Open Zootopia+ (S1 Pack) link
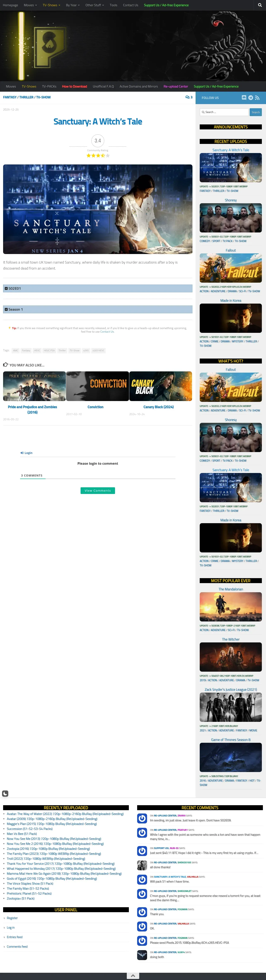The height and width of the screenshot is (980, 266). pyautogui.click(x=21, y=898)
